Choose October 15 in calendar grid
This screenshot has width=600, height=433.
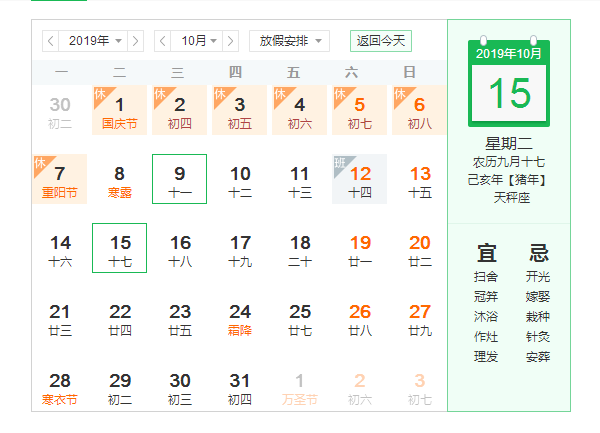coord(120,248)
